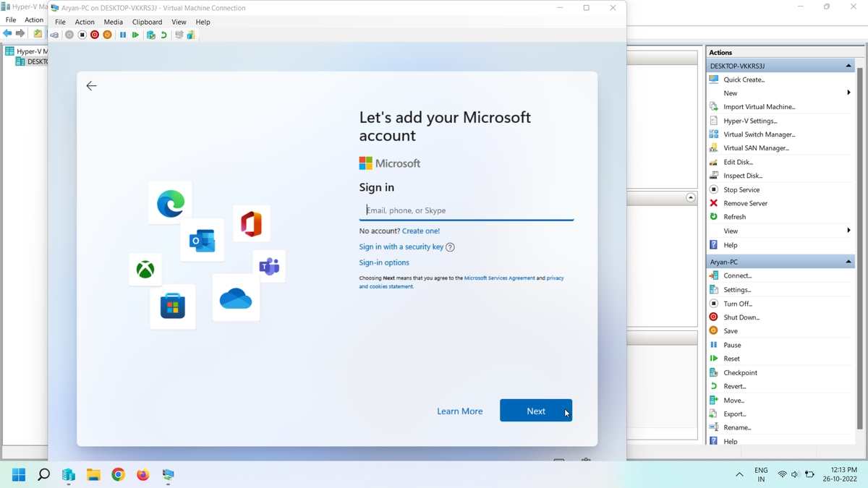
Task: Click the Office icon tile
Action: coord(251,224)
